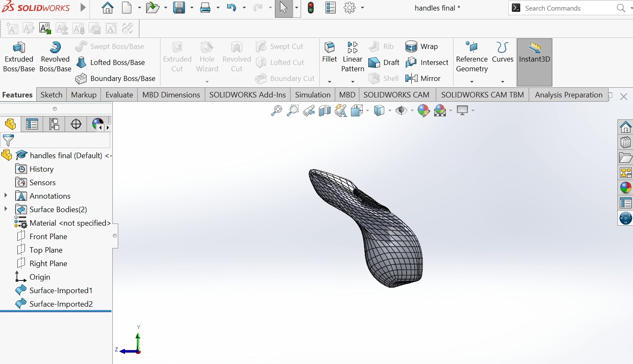Open PropertyManager tab in the left panel
Image resolution: width=633 pixels, height=364 pixels.
(32, 124)
